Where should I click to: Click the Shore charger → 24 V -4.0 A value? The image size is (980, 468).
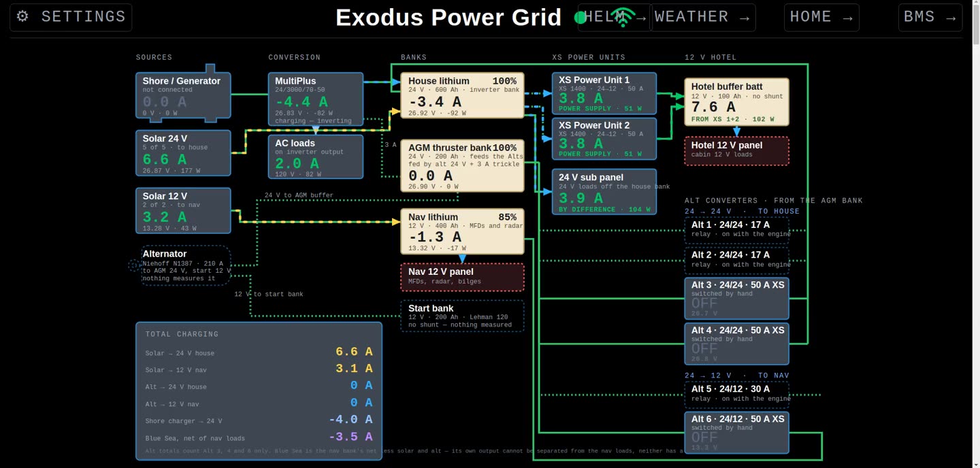pyautogui.click(x=350, y=420)
